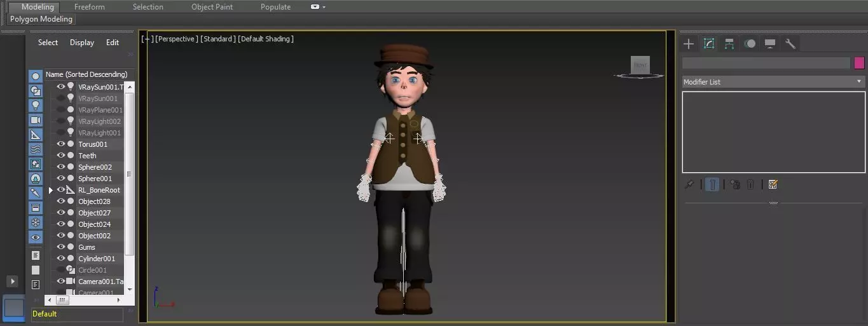Open the [Default Shading] viewport menu
This screenshot has width=868, height=326.
coord(266,39)
